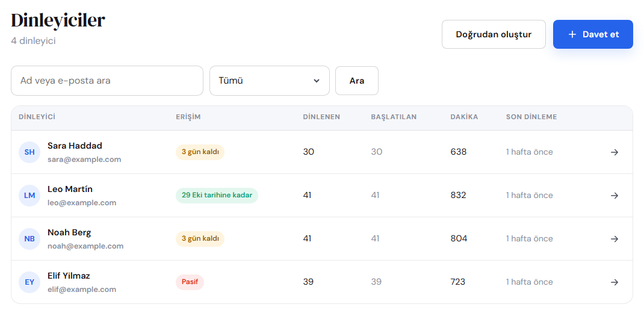The height and width of the screenshot is (319, 644).
Task: Click the ERİŞİM column header
Action: (x=188, y=117)
